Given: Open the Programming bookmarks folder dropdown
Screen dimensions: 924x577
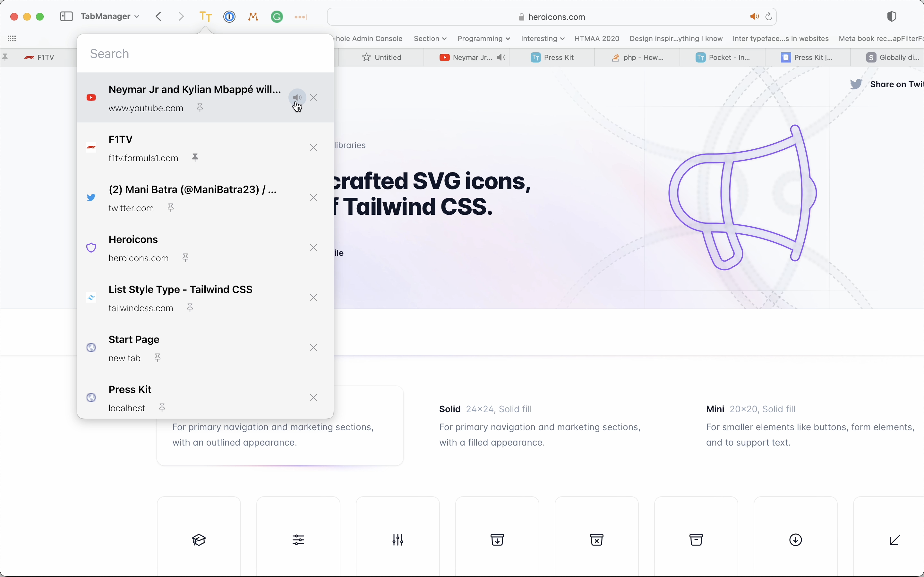Looking at the screenshot, I should click(x=483, y=38).
